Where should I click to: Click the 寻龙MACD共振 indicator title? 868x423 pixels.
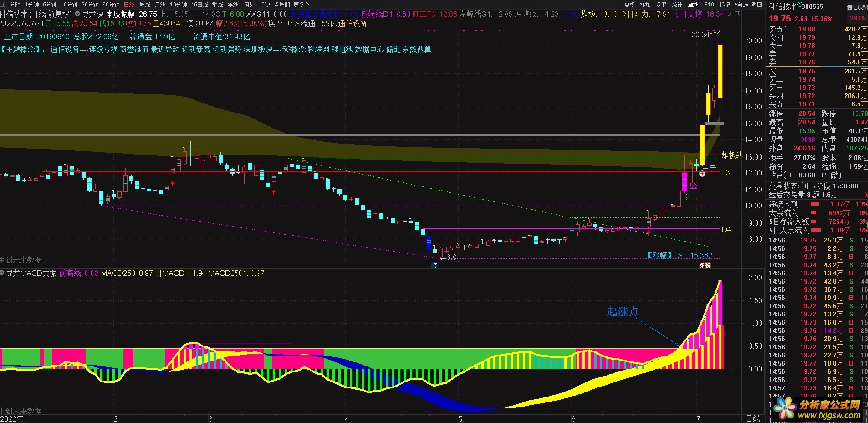31,273
